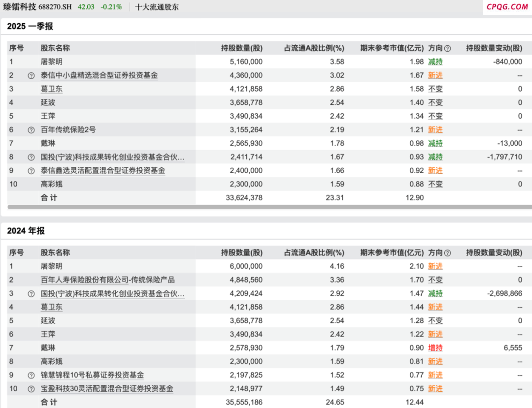The image size is (532, 408).
Task: Select the 十大流通股东 tab title
Action: coord(157,7)
